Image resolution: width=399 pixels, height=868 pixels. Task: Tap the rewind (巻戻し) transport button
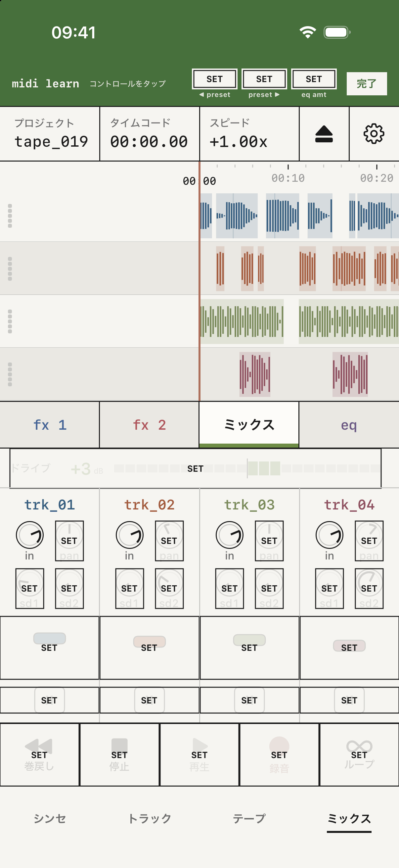click(x=39, y=754)
